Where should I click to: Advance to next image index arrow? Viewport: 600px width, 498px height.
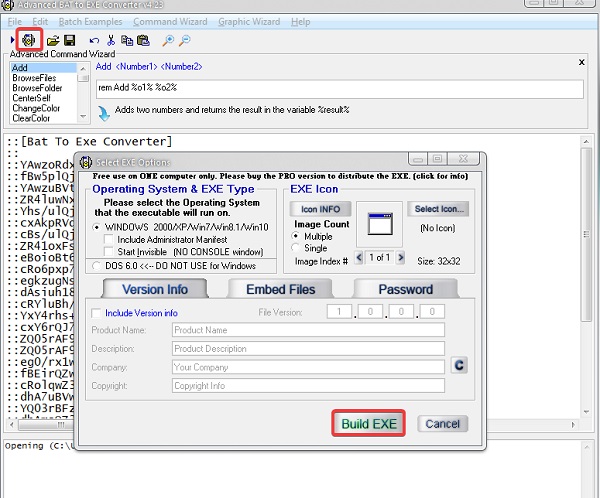click(401, 257)
